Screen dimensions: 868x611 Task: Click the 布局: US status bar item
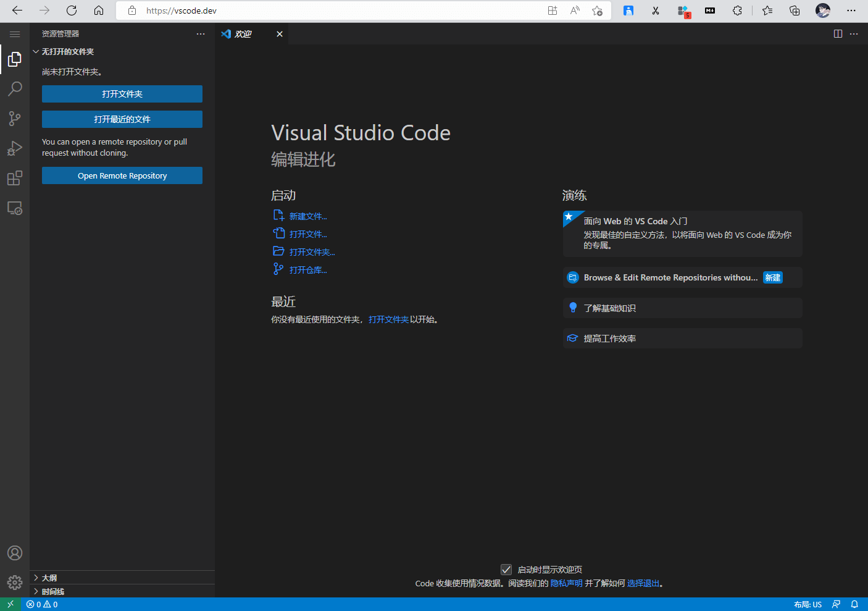(807, 604)
